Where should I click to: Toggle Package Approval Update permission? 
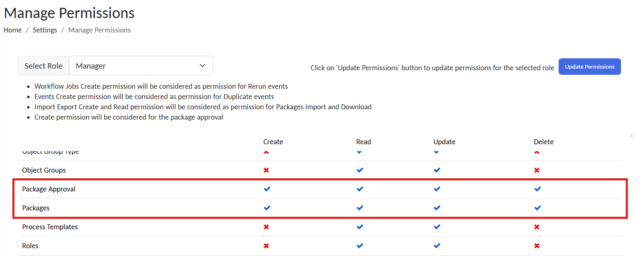tap(437, 189)
